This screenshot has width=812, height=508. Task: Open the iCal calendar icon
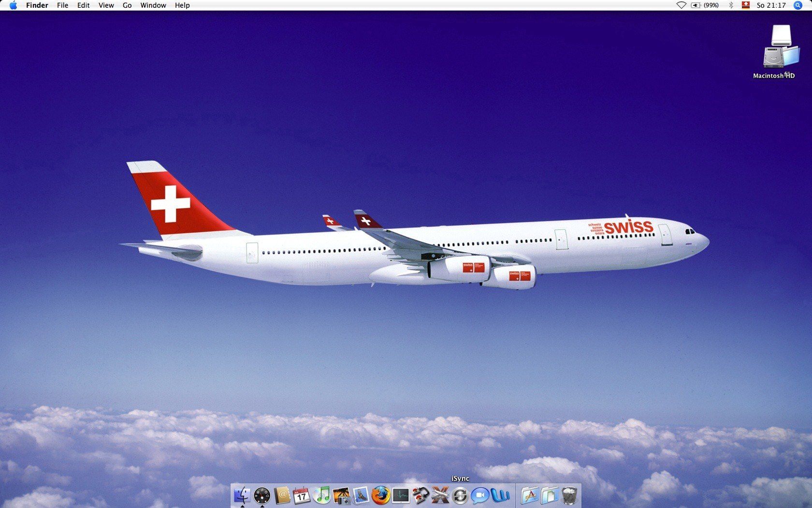click(302, 495)
